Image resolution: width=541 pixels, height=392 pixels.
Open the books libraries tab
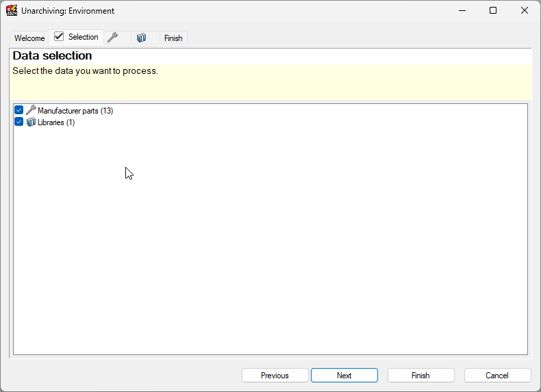(x=145, y=38)
